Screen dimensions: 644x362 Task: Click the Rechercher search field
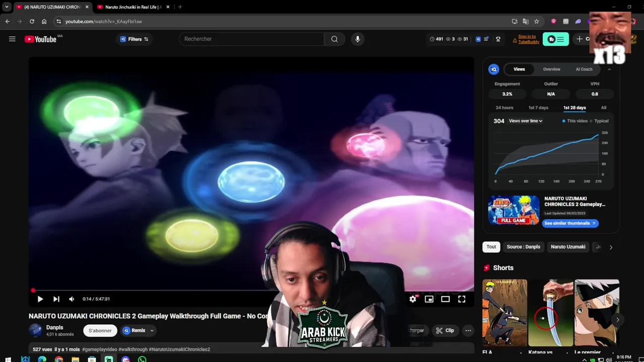(x=252, y=39)
